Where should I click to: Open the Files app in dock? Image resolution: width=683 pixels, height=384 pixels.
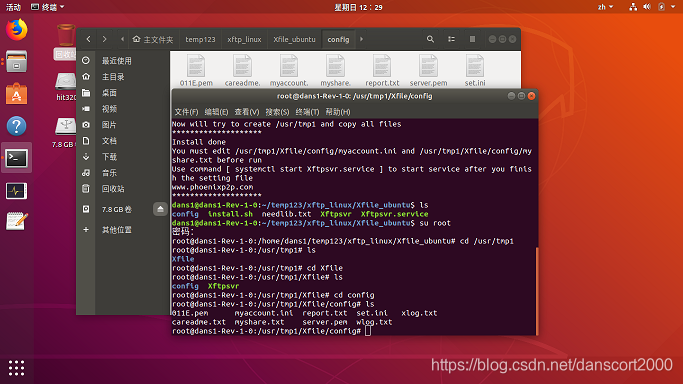point(17,62)
